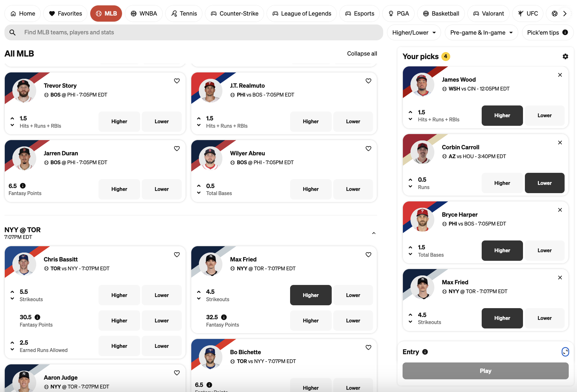Remove Bryce Harper pick with X
The height and width of the screenshot is (392, 577).
coord(560,210)
